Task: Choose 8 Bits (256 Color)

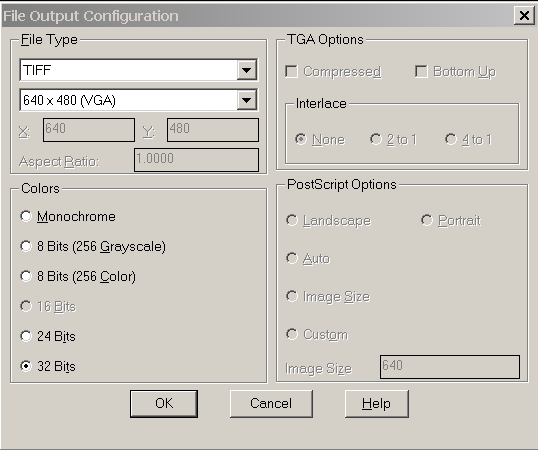Action: tap(26, 276)
